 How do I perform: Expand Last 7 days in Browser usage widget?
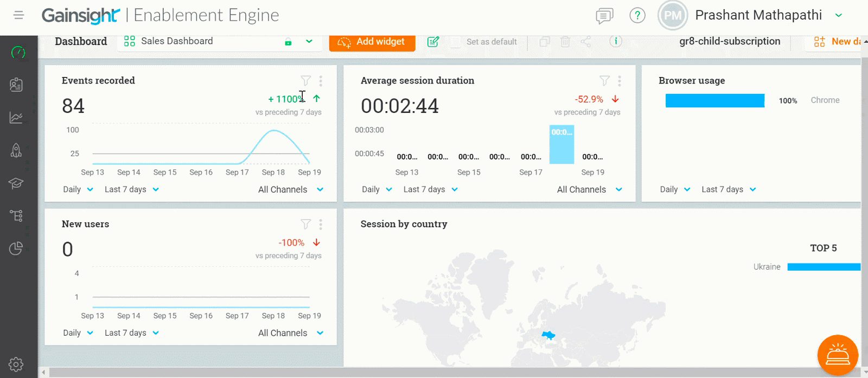tap(729, 189)
